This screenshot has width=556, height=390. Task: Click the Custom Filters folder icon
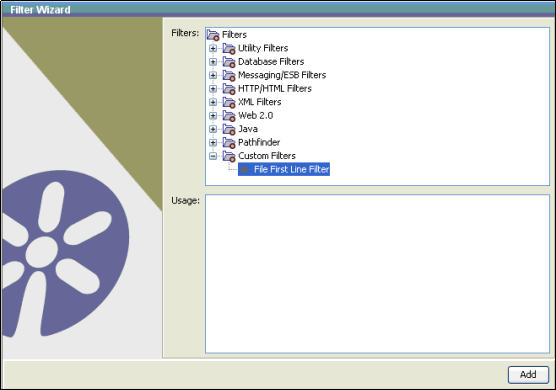coord(229,156)
